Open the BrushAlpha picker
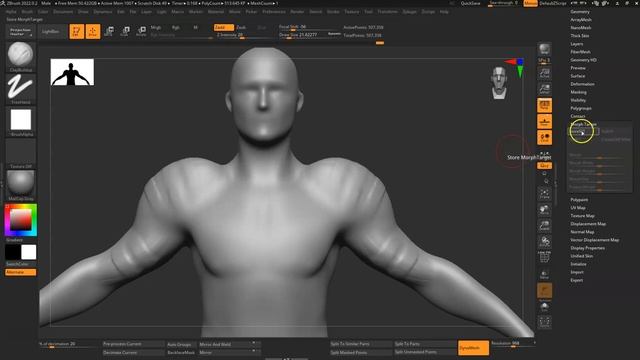The height and width of the screenshot is (360, 640). coord(20,121)
